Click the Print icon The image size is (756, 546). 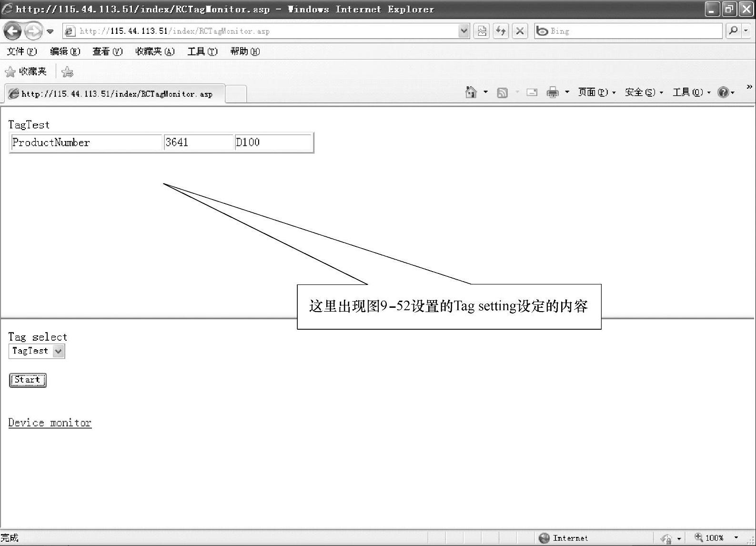pos(553,92)
